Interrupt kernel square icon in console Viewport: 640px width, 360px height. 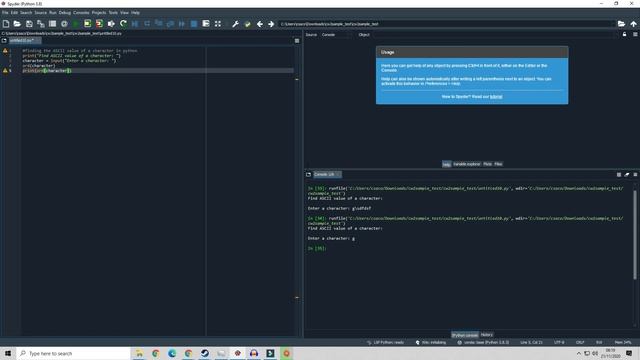(x=619, y=174)
